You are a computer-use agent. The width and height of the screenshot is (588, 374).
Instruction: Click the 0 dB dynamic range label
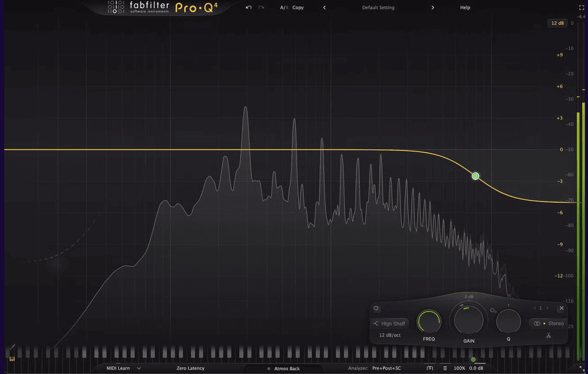coord(469,297)
